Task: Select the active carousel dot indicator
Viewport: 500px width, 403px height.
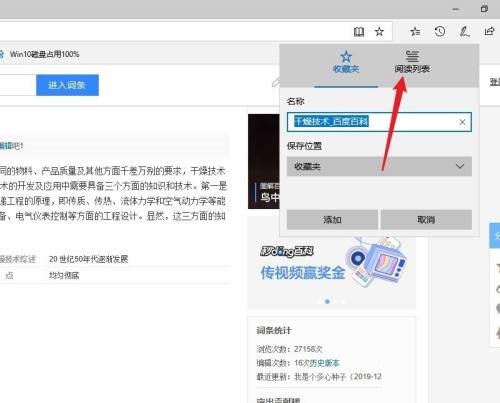Action: pyautogui.click(x=327, y=301)
